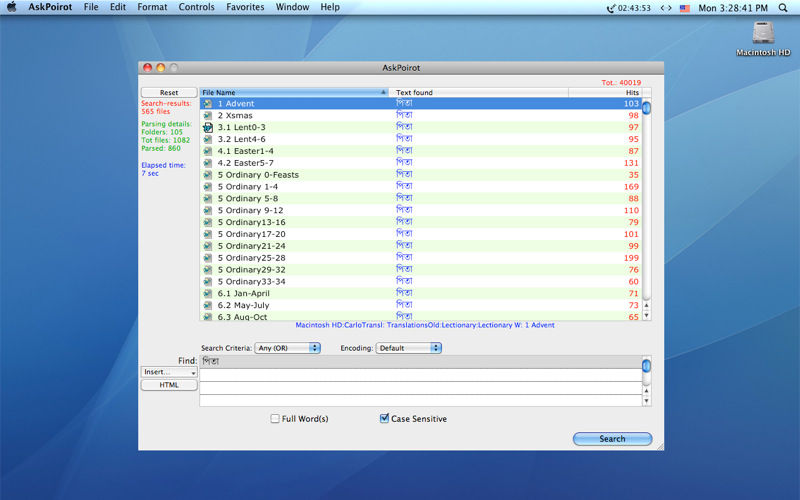Click the menu bar clock Mon 3:28:41 PM
Image resolution: width=800 pixels, height=500 pixels.
tap(733, 8)
